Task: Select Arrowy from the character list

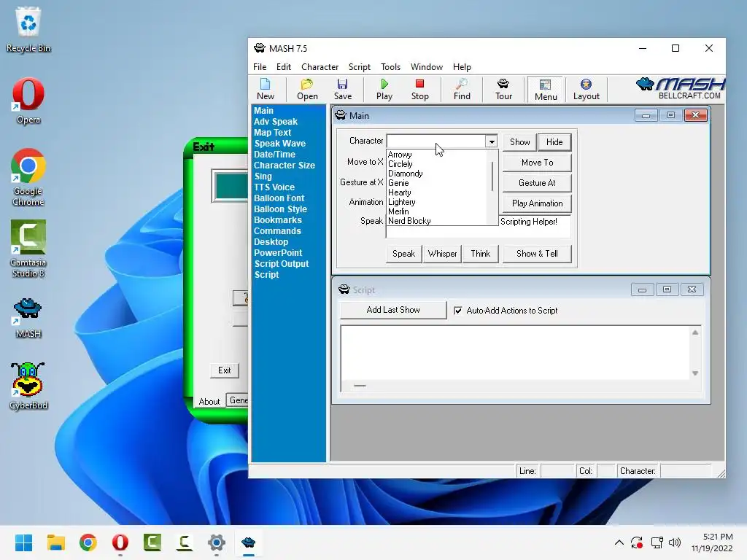Action: (400, 155)
